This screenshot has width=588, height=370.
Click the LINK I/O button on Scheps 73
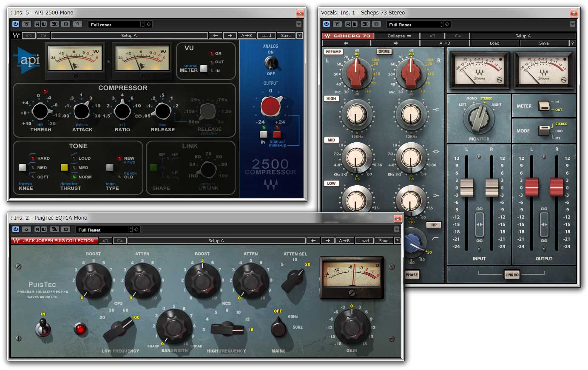point(512,275)
